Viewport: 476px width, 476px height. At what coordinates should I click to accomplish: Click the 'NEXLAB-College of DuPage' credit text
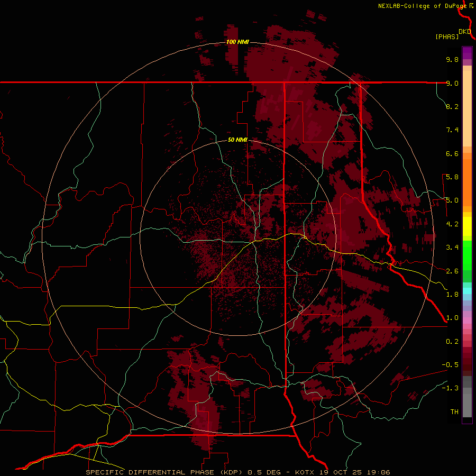(x=422, y=6)
